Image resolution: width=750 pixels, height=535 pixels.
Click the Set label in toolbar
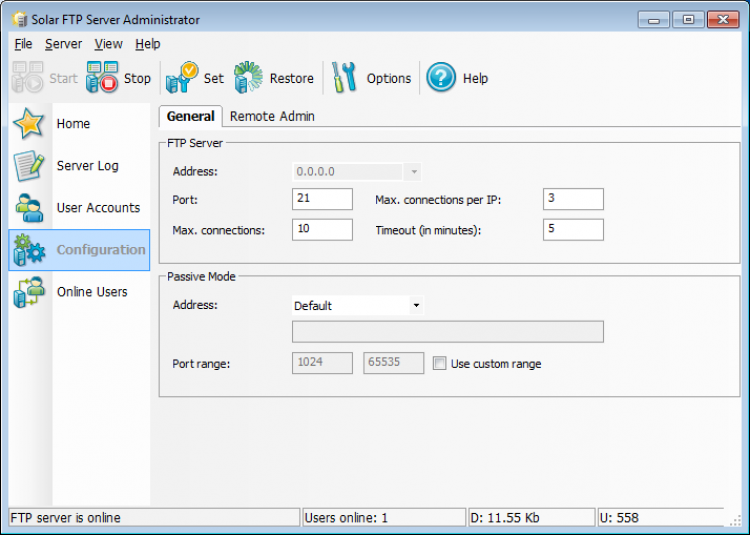pyautogui.click(x=213, y=78)
